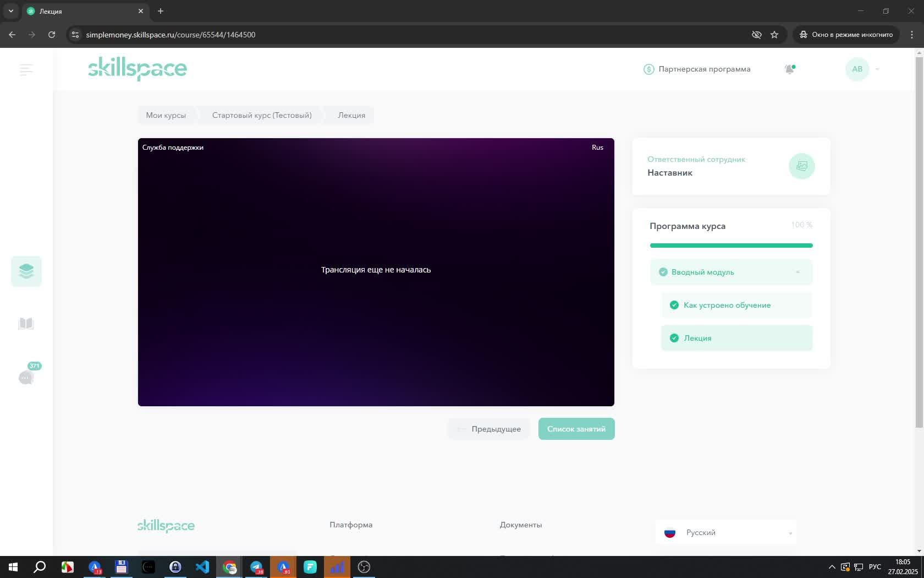The image size is (924, 578).
Task: Open the Chrome tab search dropdown
Action: click(11, 11)
